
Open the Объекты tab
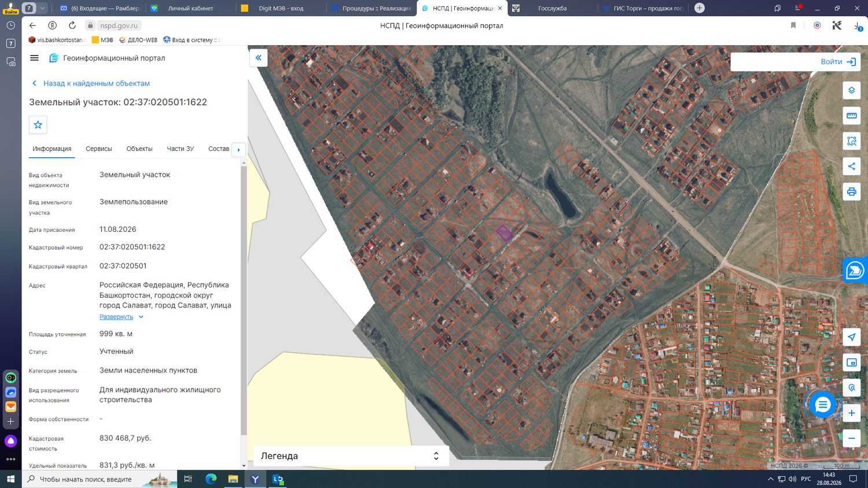[x=139, y=149]
